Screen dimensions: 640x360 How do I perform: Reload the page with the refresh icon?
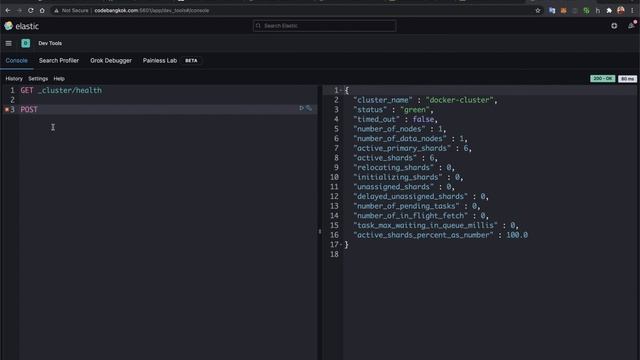click(x=31, y=11)
